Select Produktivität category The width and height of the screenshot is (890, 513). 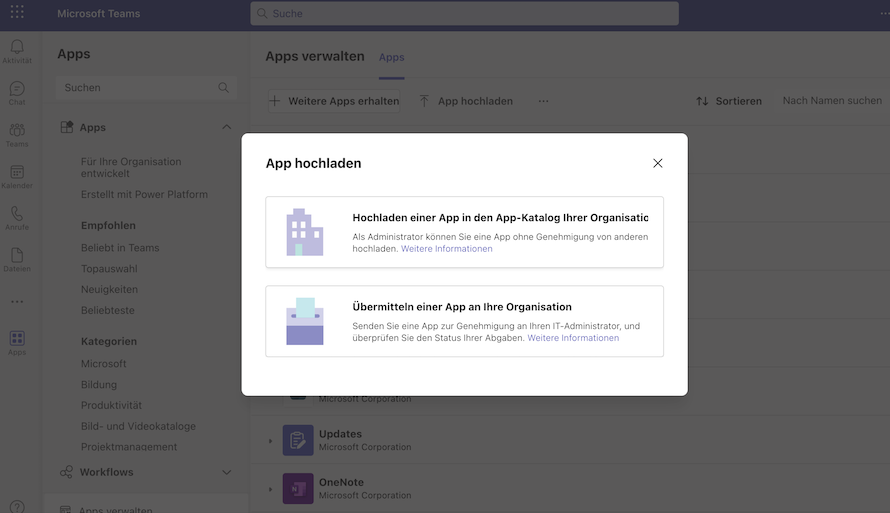coord(111,405)
